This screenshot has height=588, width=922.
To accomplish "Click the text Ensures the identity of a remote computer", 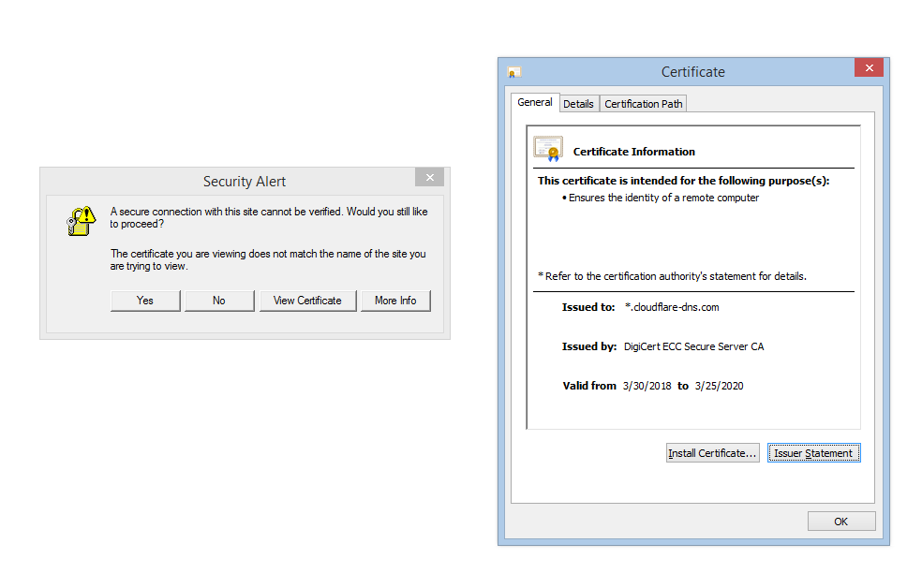I will tap(664, 198).
